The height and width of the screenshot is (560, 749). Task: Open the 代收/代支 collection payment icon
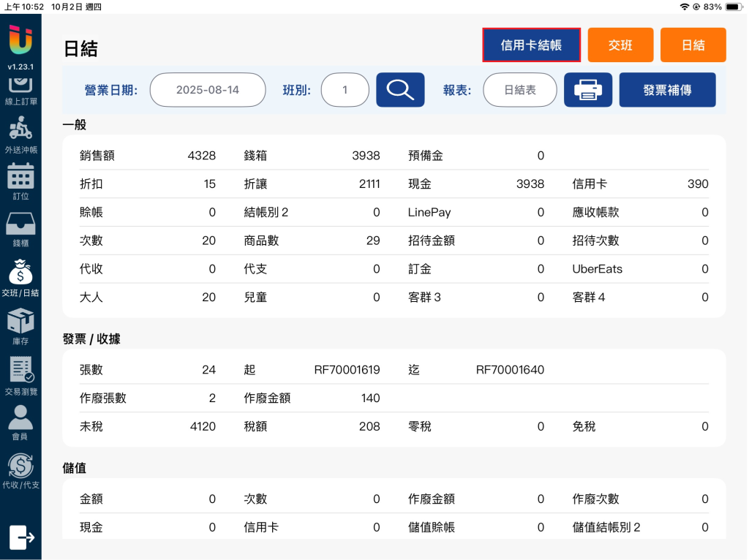click(x=20, y=466)
